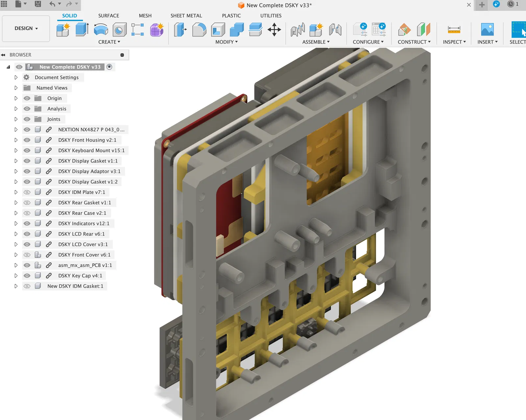Select the Move/Copy tool
This screenshot has width=526, height=420.
pos(274,30)
